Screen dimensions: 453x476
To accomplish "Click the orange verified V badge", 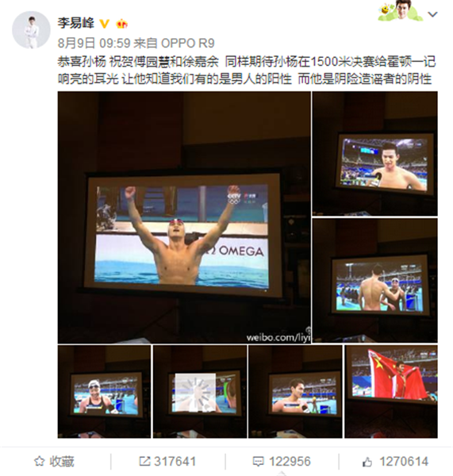I will click(105, 24).
